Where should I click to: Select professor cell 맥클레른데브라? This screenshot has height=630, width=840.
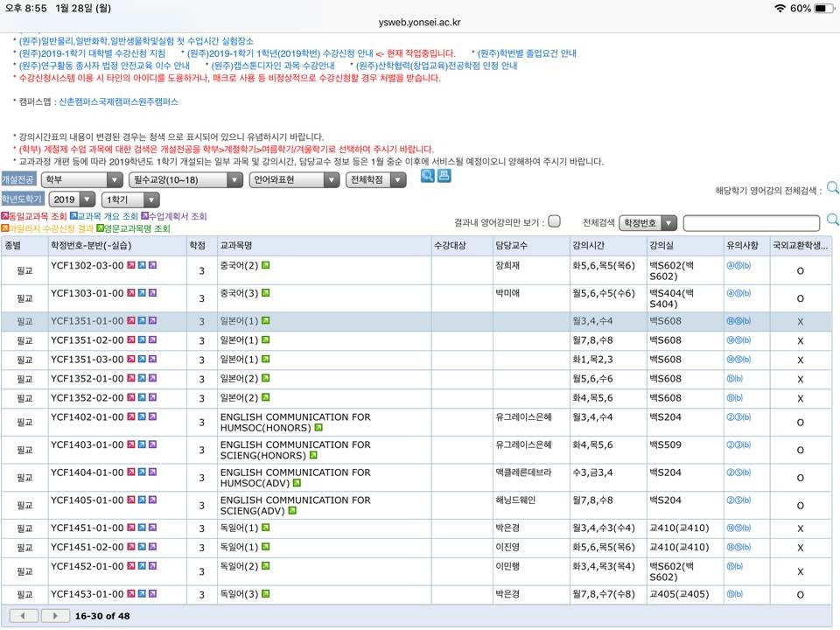[x=523, y=472]
